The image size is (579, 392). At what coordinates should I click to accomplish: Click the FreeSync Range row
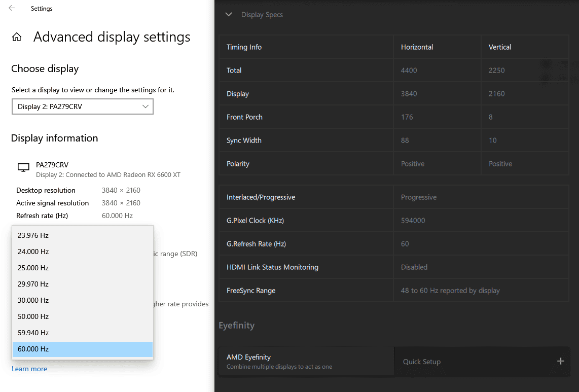tap(251, 291)
